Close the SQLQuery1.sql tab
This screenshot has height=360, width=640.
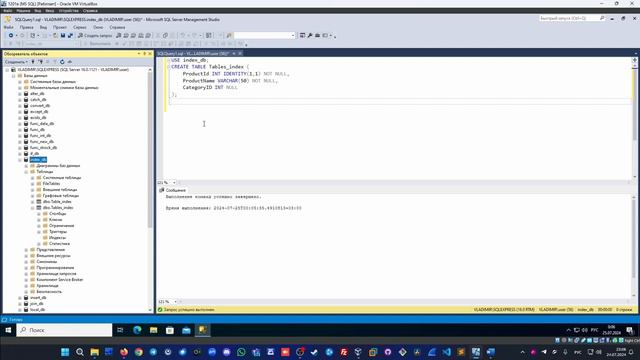click(240, 53)
